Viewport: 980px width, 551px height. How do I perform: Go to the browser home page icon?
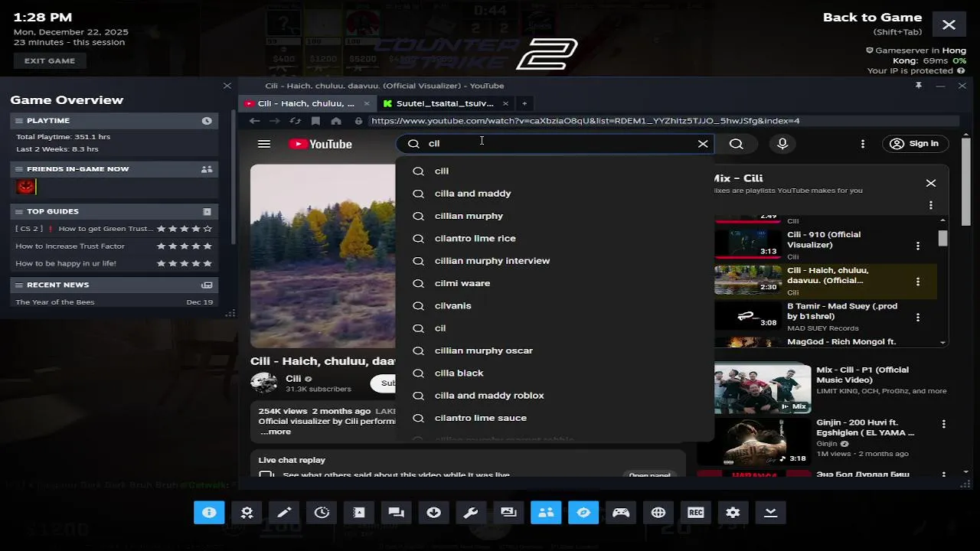[x=336, y=121]
